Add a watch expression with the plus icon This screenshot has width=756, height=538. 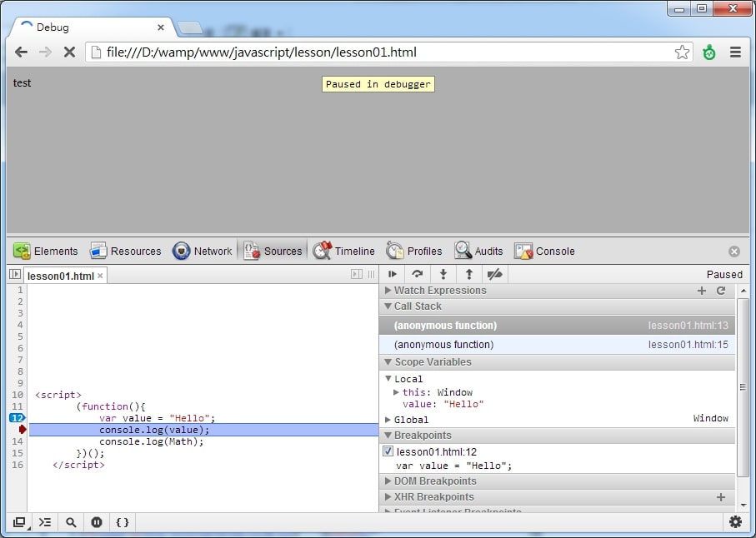tap(702, 291)
